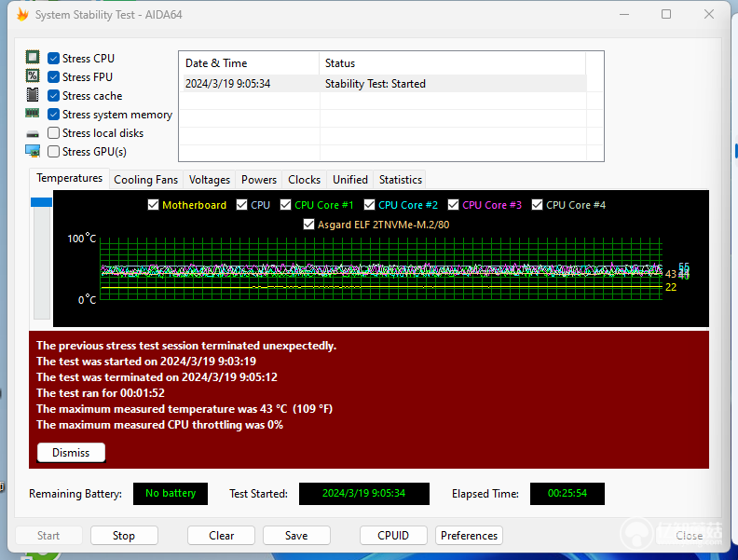
Task: Click the 'test was terminated on' line
Action: pos(157,377)
